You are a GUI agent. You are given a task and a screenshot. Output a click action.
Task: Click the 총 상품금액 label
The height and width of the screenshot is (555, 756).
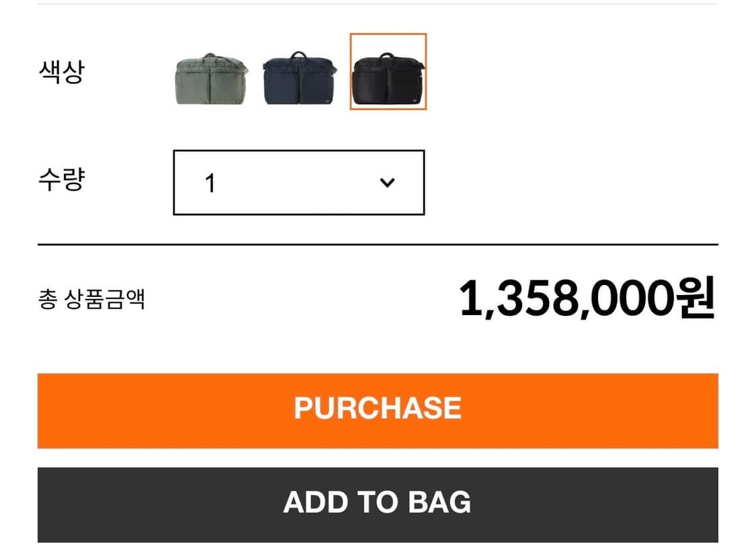[91, 299]
